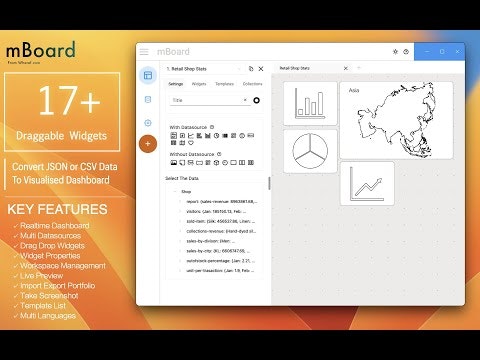This screenshot has height=360, width=480.
Task: Select the round clock widget under Without Datasource
Action: [x=225, y=163]
